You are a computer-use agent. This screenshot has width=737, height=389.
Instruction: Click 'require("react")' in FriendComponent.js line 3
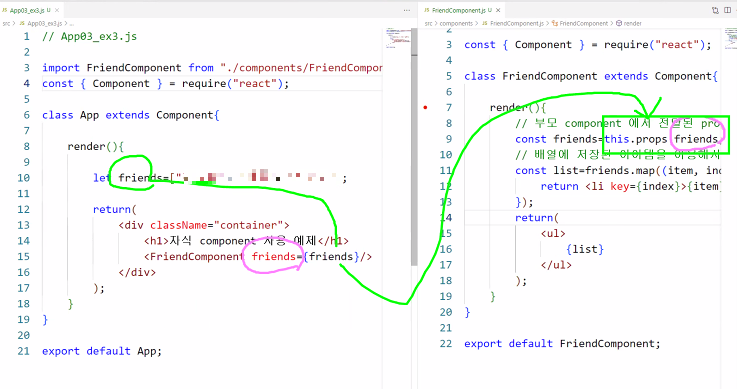click(654, 45)
